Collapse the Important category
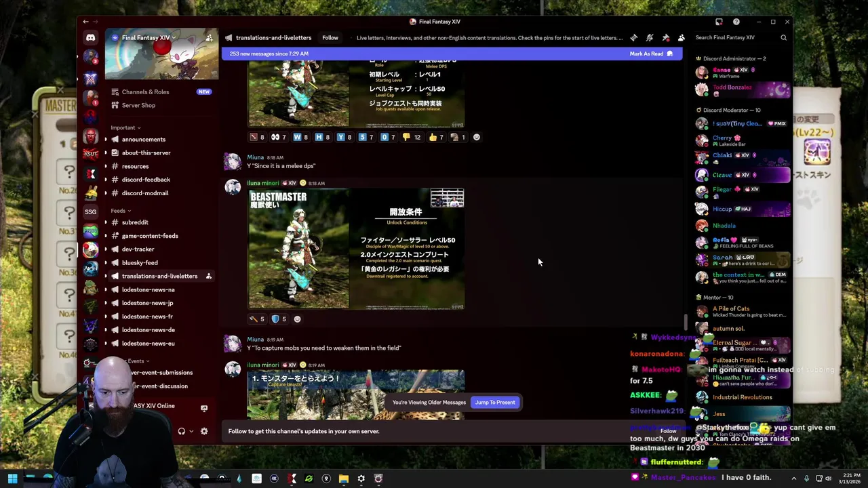This screenshot has height=488, width=868. [125, 127]
